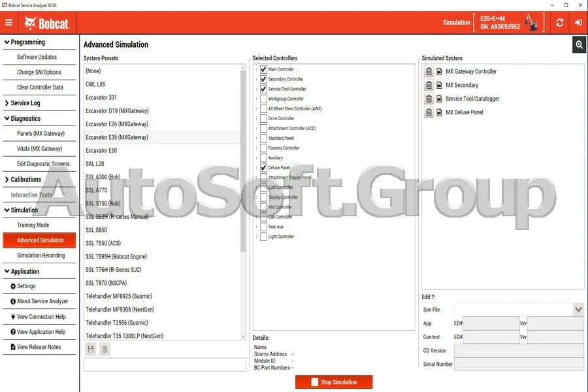The height and width of the screenshot is (392, 588).
Task: Select Simulation Recording menu item
Action: (x=39, y=255)
